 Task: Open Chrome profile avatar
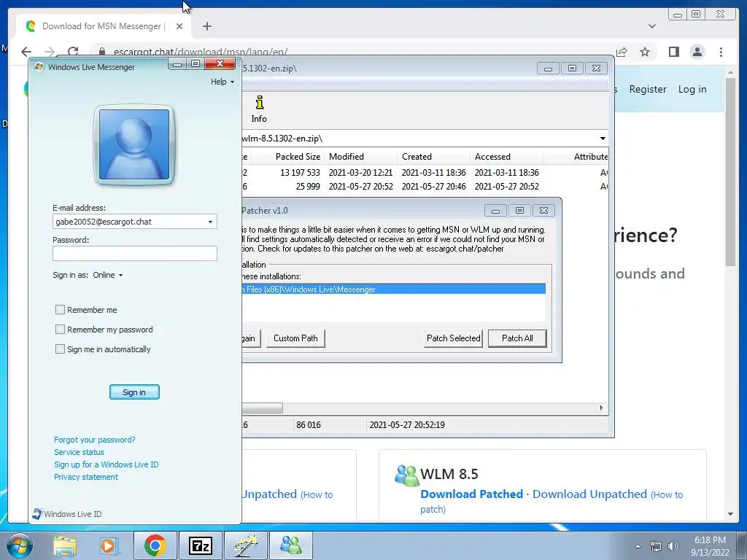(x=697, y=52)
